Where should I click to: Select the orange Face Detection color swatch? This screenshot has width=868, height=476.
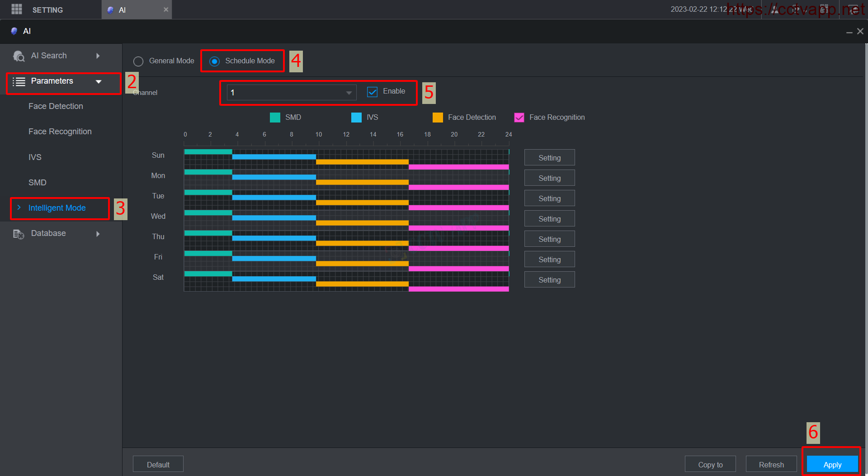[x=438, y=118]
